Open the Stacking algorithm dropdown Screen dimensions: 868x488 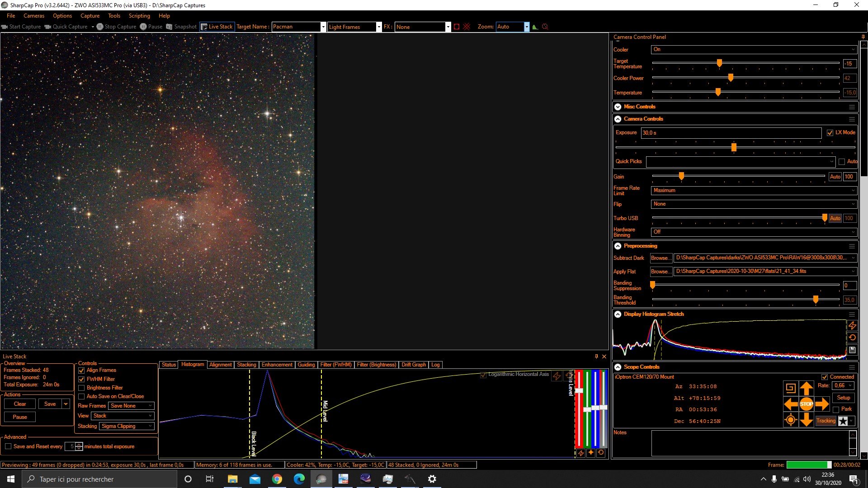tap(127, 426)
